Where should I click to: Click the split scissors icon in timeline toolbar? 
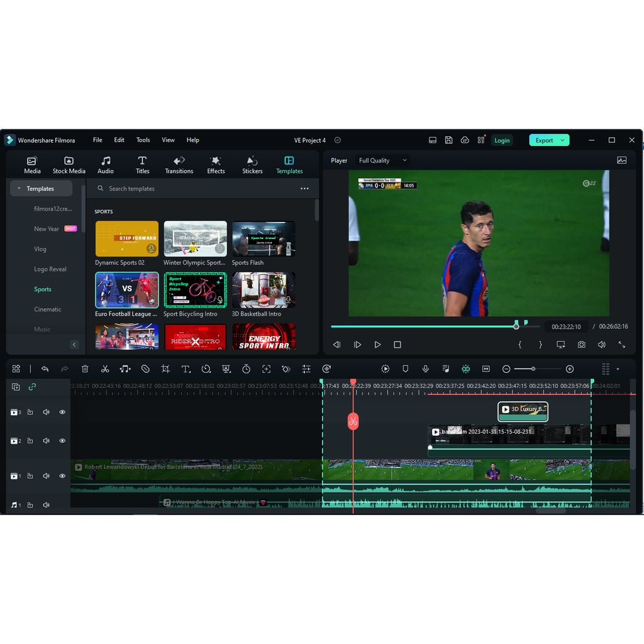tap(105, 369)
